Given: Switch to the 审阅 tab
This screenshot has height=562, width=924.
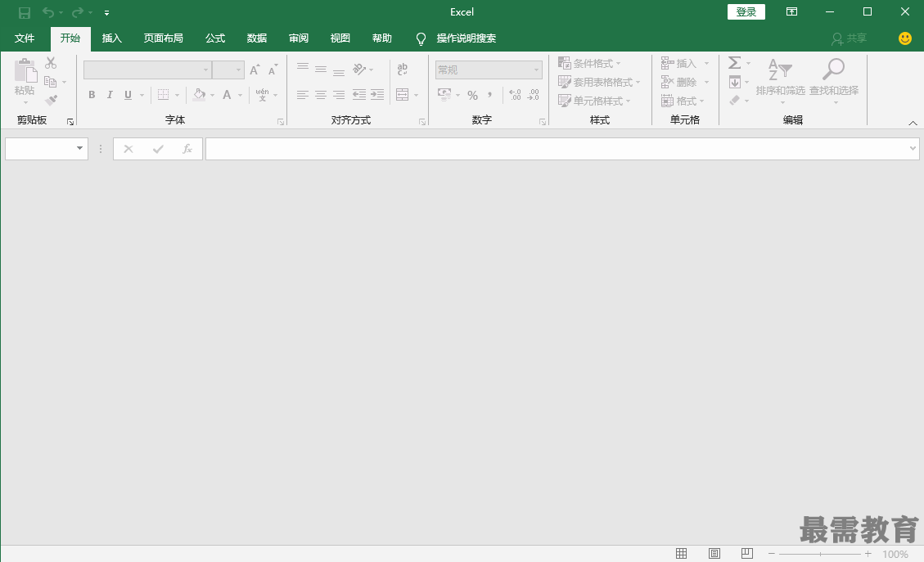Looking at the screenshot, I should tap(299, 38).
